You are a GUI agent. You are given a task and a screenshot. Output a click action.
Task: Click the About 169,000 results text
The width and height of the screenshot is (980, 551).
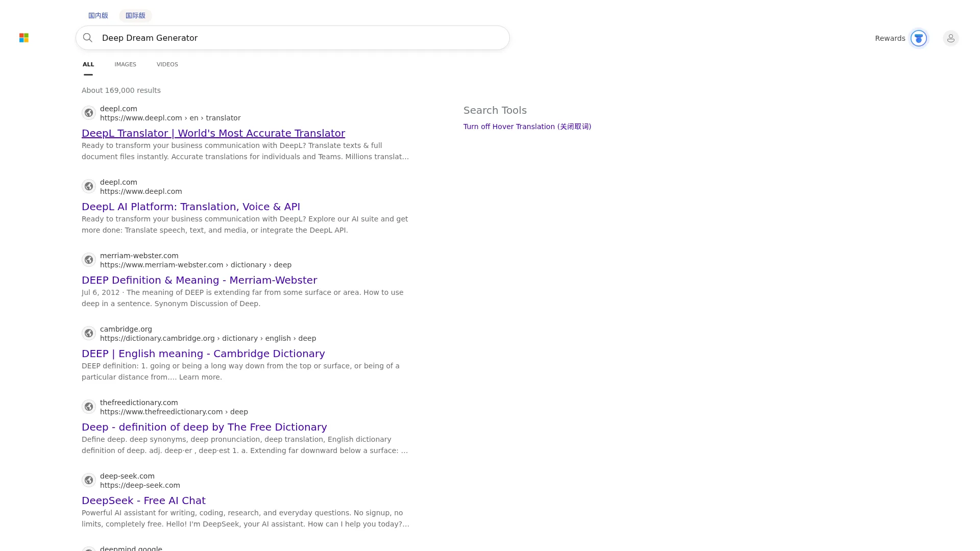tap(121, 90)
